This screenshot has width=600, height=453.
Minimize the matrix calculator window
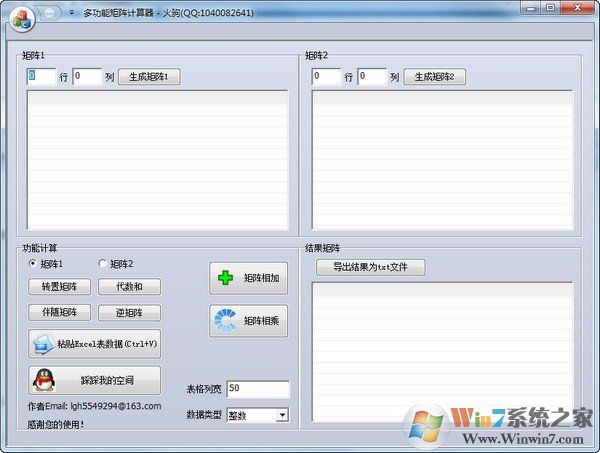[530, 8]
